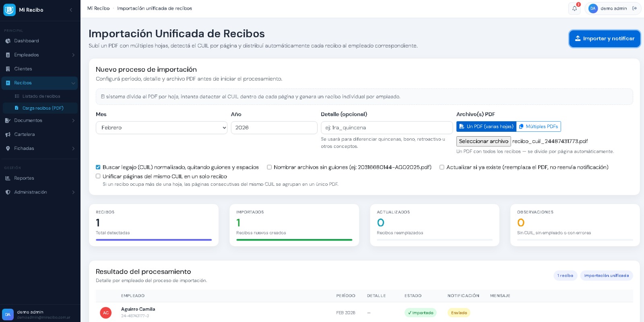Click the Reportes chart icon

click(8, 178)
